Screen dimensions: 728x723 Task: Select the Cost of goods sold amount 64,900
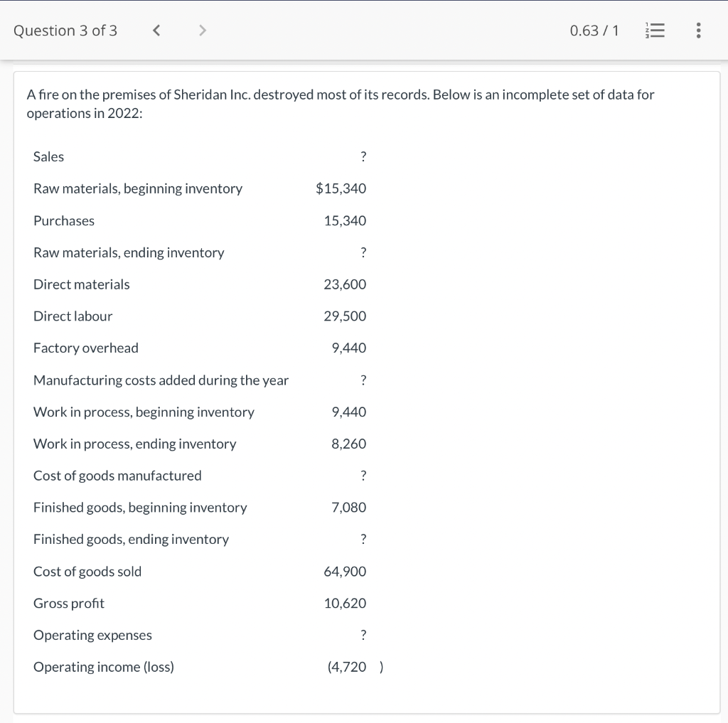click(x=345, y=571)
